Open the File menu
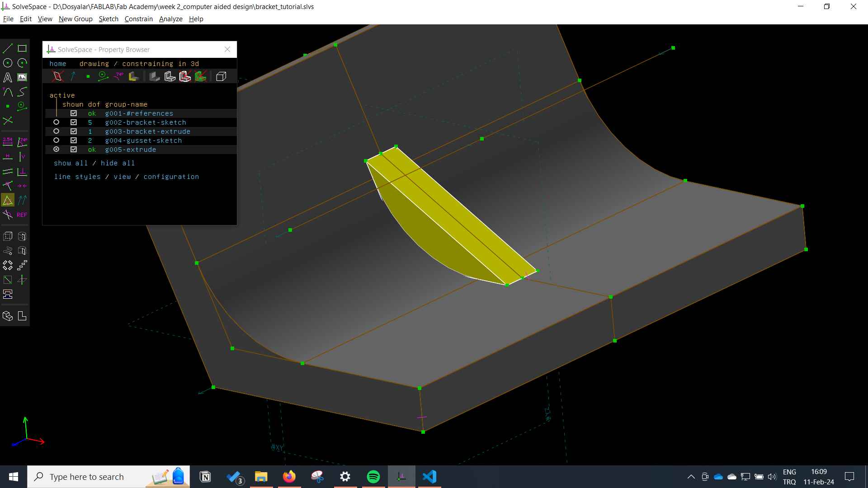The image size is (868, 488). click(x=8, y=19)
